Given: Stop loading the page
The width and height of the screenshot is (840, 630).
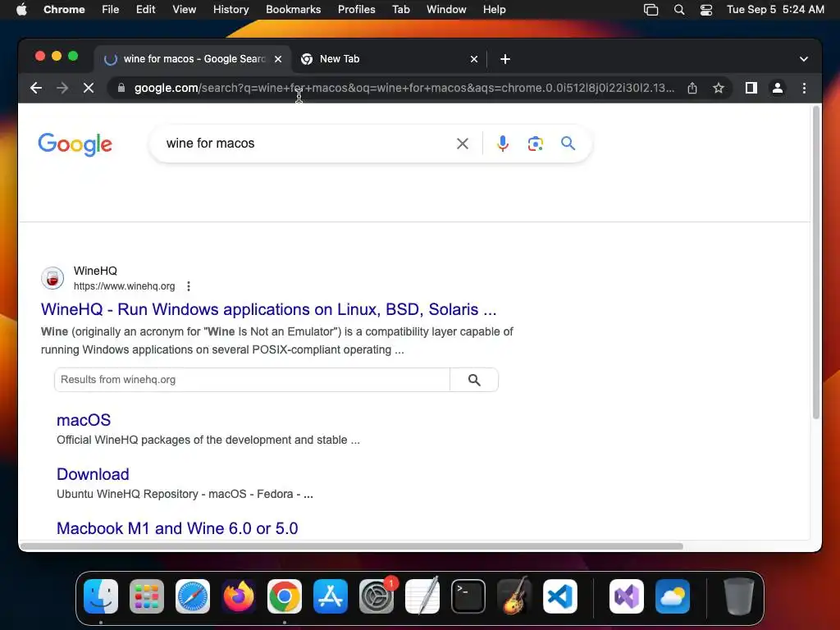Looking at the screenshot, I should pyautogui.click(x=89, y=88).
